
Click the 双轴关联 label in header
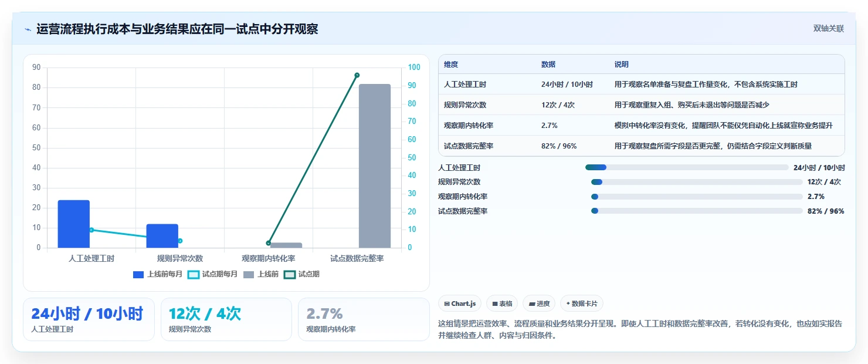pyautogui.click(x=828, y=29)
